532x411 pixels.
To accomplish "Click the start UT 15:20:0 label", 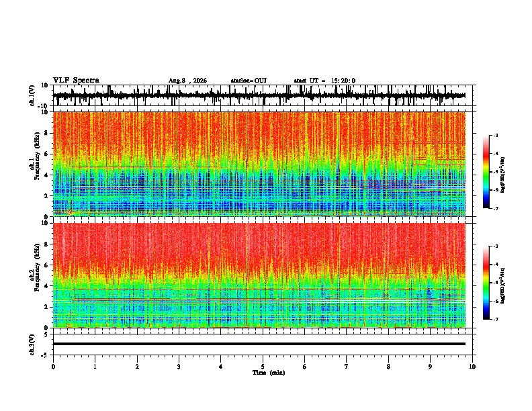I will pos(324,81).
